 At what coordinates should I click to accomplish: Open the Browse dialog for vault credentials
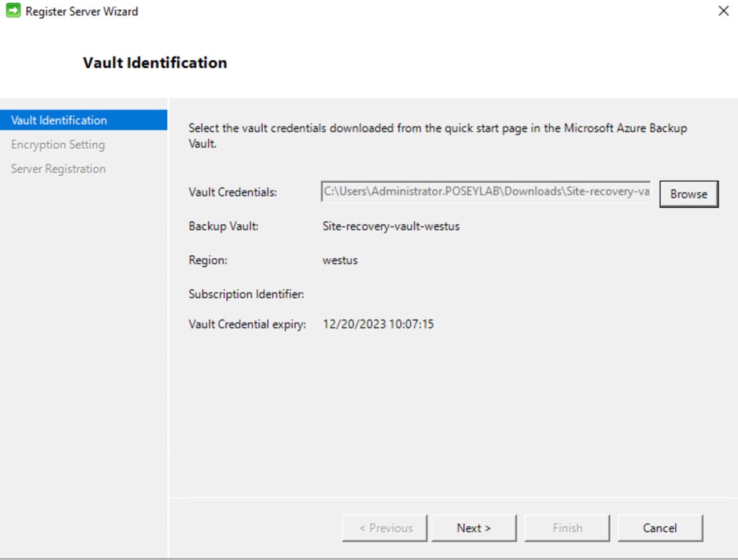(x=688, y=193)
